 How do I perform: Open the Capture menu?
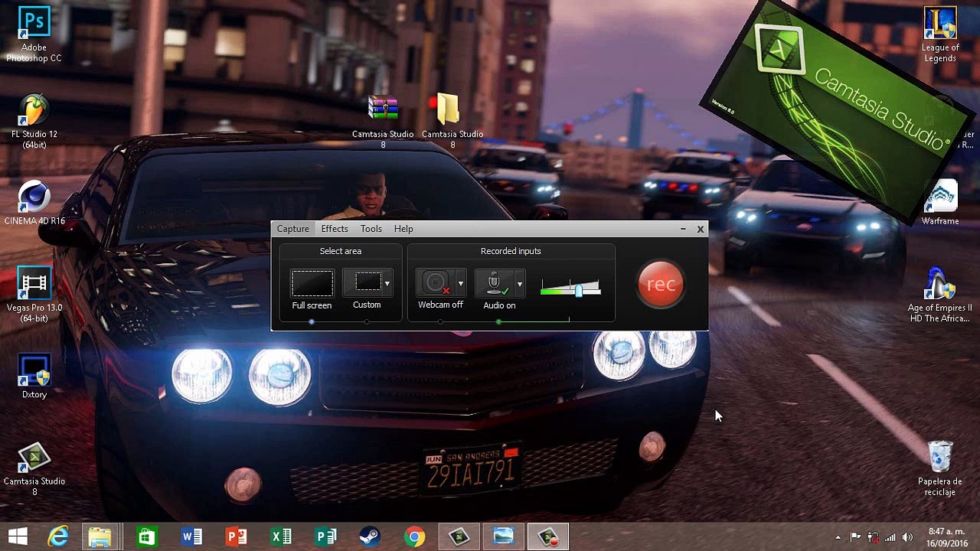[293, 229]
